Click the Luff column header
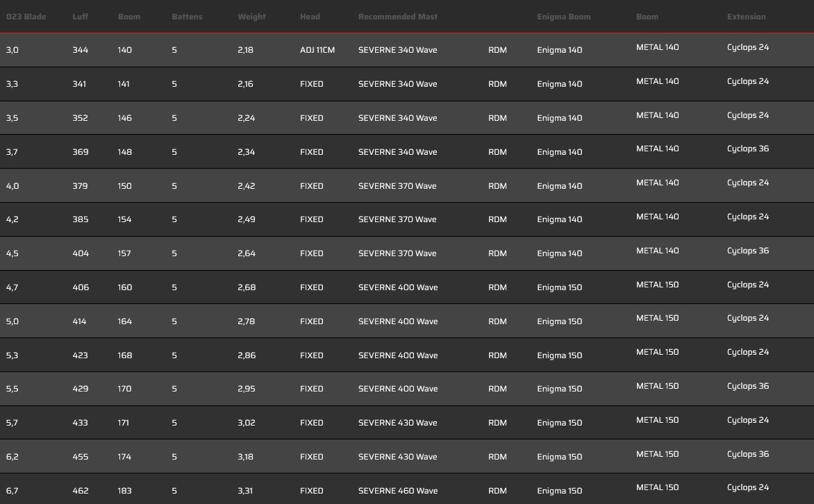814x504 pixels. point(80,17)
